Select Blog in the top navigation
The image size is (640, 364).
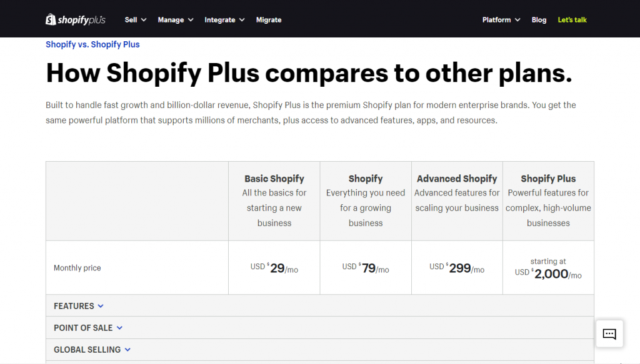(x=539, y=19)
